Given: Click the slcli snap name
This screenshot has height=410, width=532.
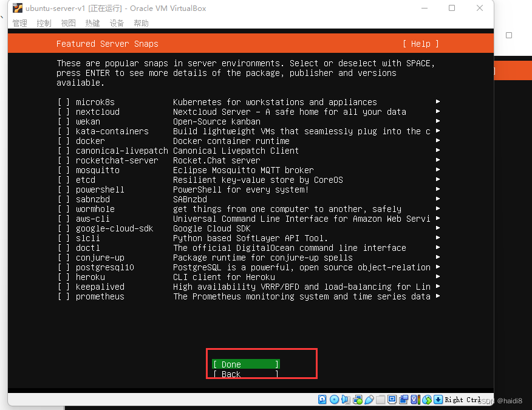Looking at the screenshot, I should [88, 238].
